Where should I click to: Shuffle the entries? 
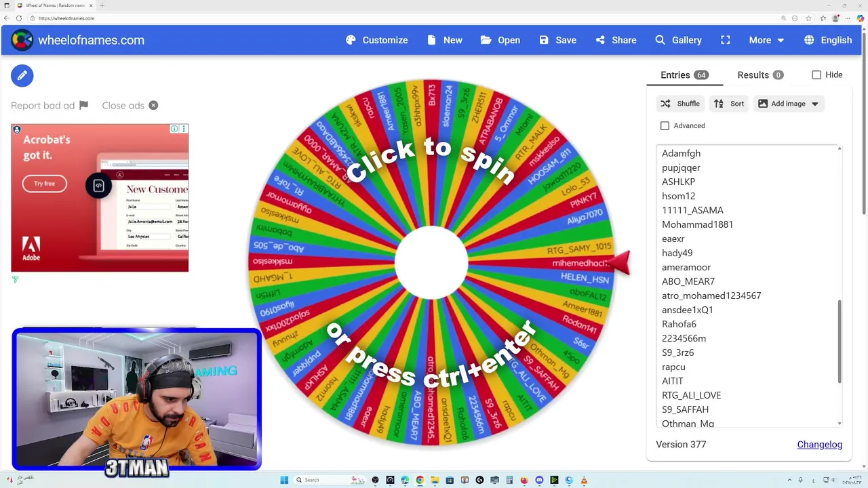680,104
